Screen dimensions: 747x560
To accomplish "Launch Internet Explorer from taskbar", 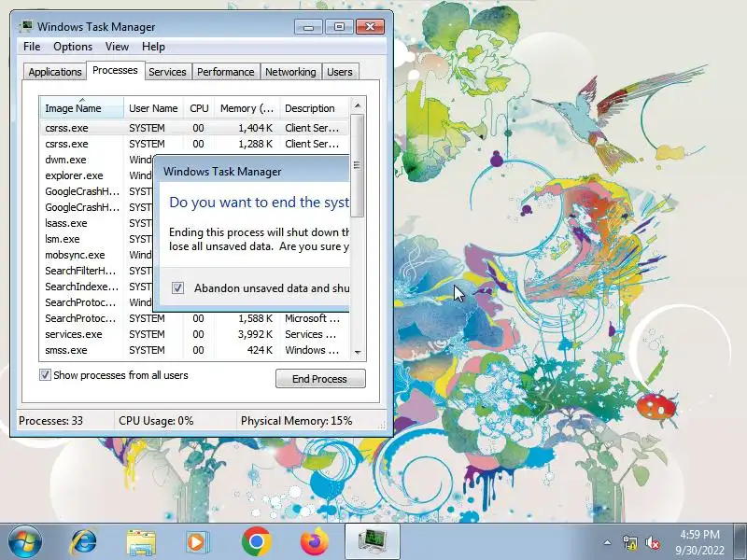I will tap(84, 542).
